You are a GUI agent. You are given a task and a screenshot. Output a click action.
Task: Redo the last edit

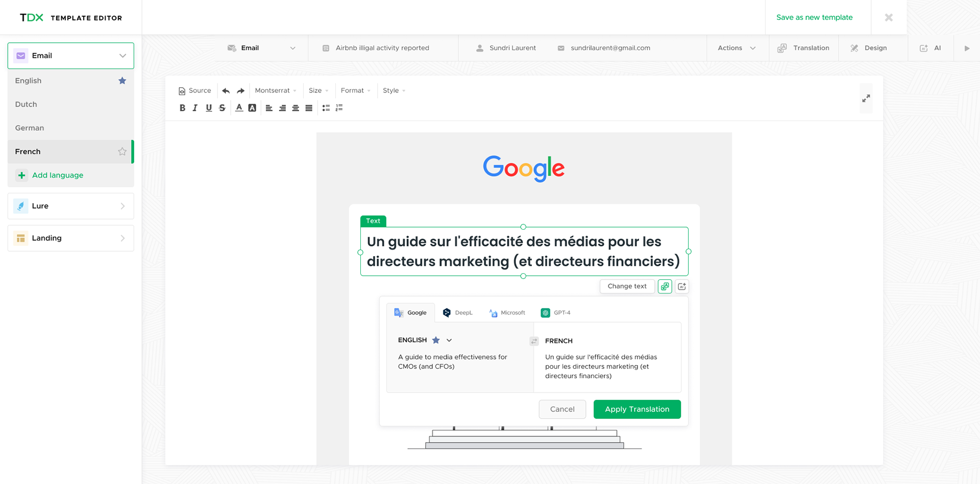point(240,90)
